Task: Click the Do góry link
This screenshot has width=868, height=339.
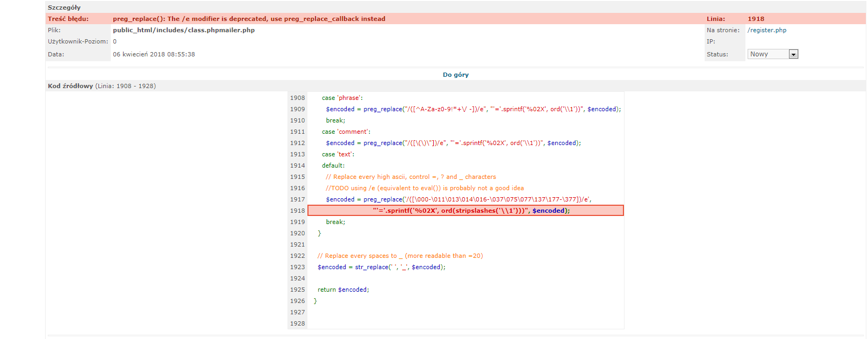Action: point(456,75)
